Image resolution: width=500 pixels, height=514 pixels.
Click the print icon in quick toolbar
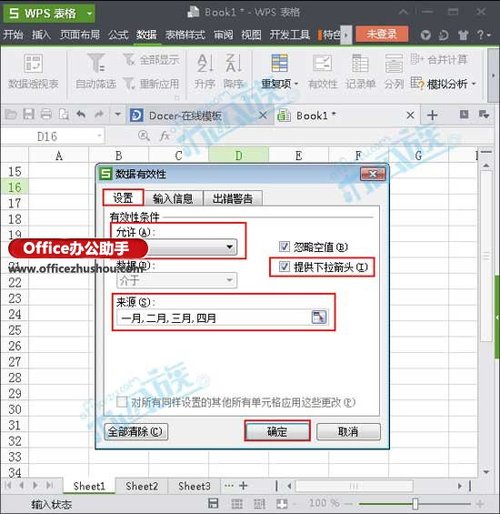pyautogui.click(x=46, y=115)
